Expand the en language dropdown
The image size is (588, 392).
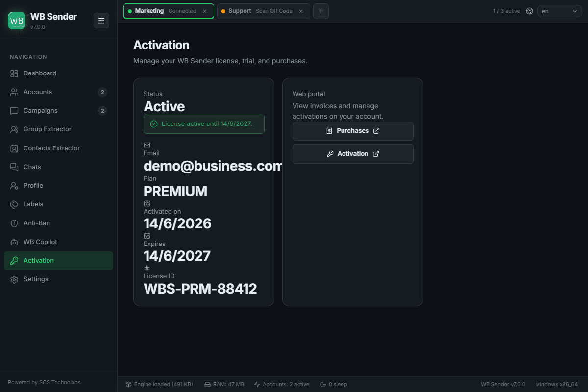coord(559,11)
